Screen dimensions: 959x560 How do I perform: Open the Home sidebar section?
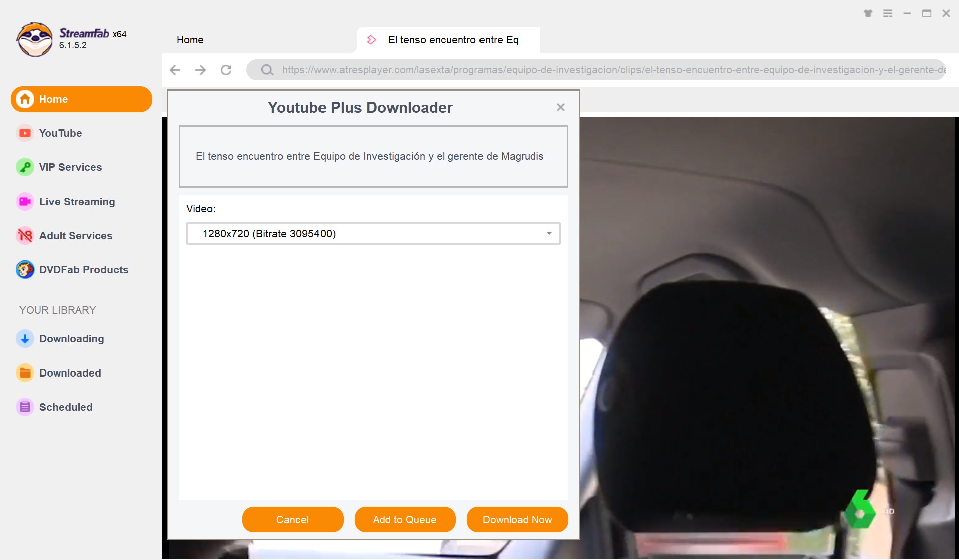(81, 99)
